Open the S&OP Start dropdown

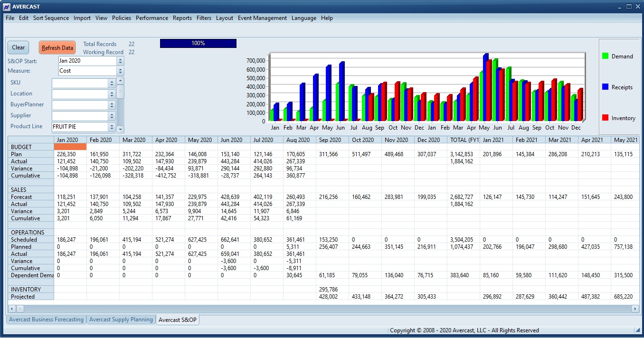120,61
